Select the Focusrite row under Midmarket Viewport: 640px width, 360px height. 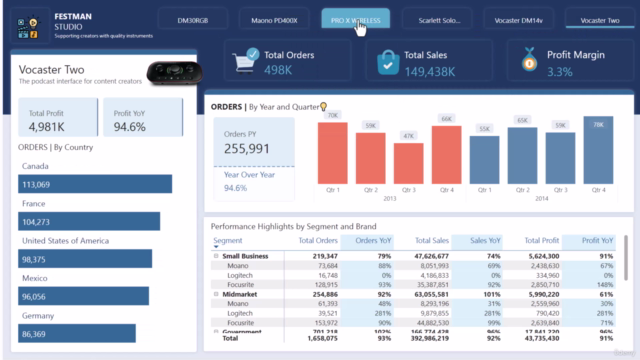pos(413,323)
